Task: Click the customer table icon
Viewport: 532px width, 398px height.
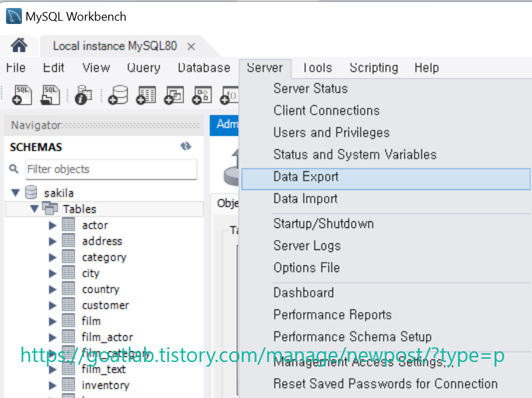Action: (x=68, y=304)
